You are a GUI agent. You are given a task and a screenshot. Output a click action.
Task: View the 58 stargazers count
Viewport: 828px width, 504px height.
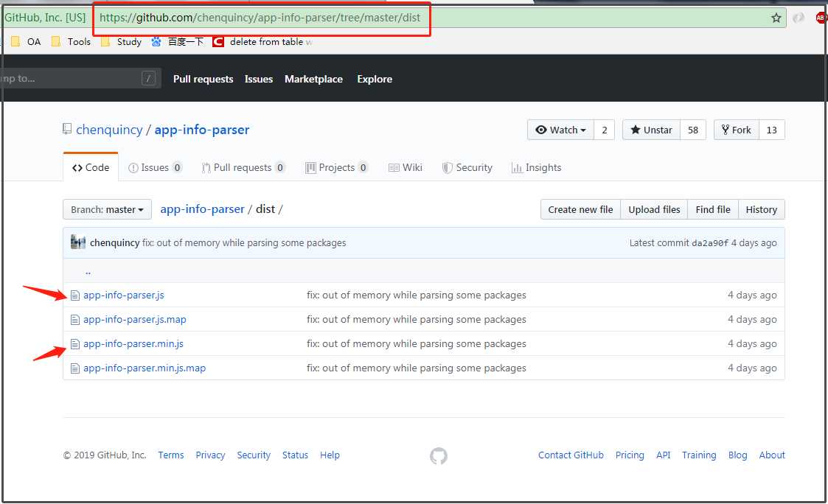click(693, 130)
